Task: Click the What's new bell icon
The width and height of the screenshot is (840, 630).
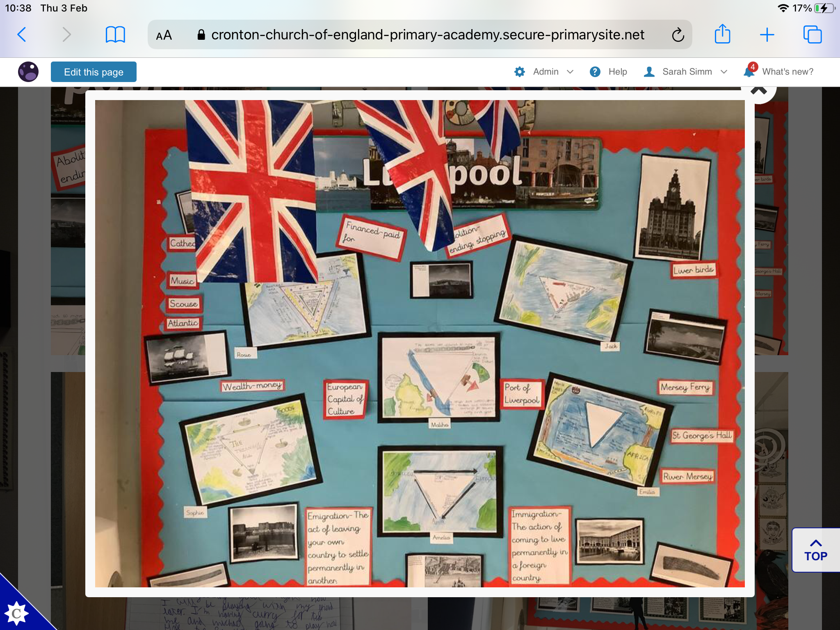Action: pos(749,71)
